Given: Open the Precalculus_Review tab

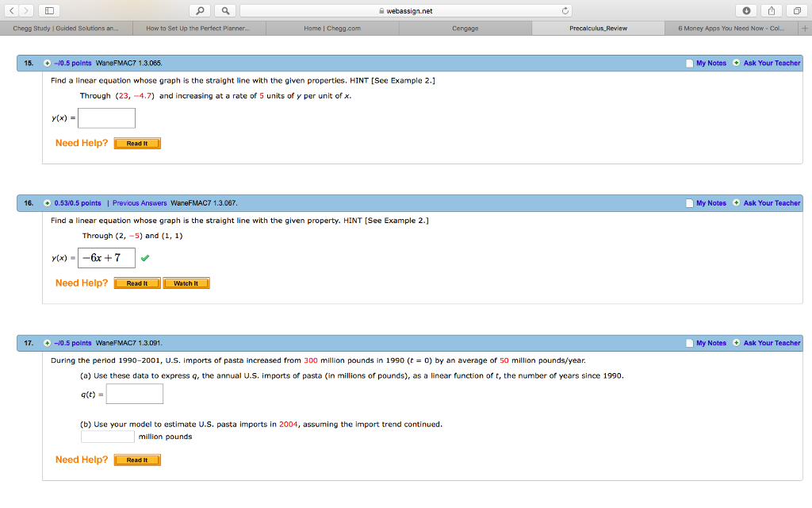Looking at the screenshot, I should pos(596,27).
